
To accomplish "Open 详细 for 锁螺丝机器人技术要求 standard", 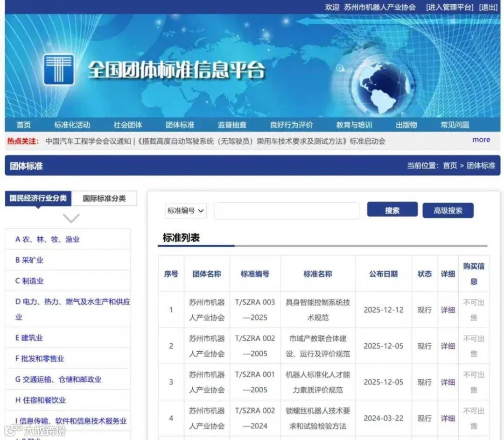I will [448, 418].
